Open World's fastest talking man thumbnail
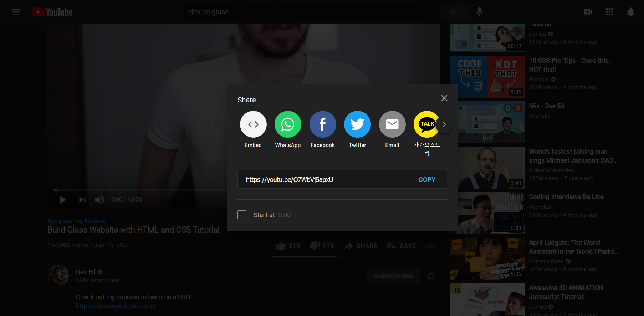The width and height of the screenshot is (644, 316). 488,168
